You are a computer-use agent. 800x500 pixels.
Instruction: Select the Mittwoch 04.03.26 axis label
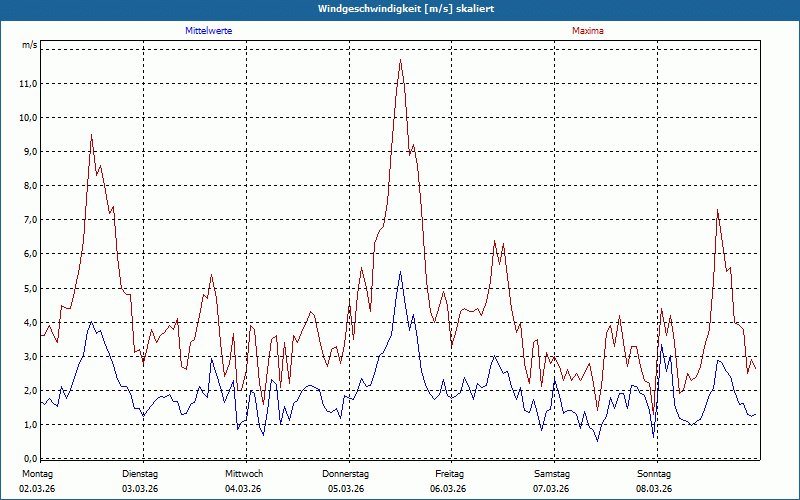(243, 481)
